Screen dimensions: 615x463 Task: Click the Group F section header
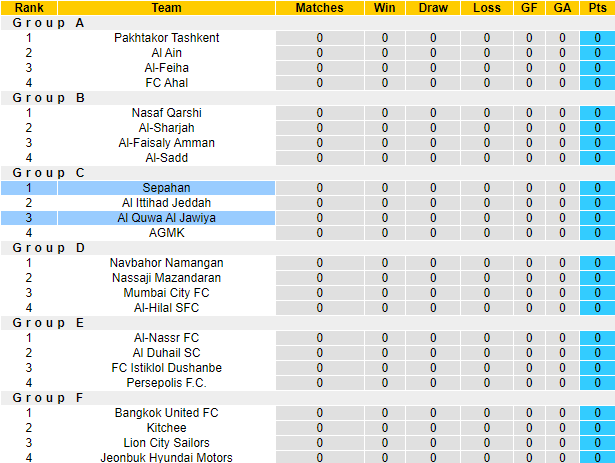(48, 398)
